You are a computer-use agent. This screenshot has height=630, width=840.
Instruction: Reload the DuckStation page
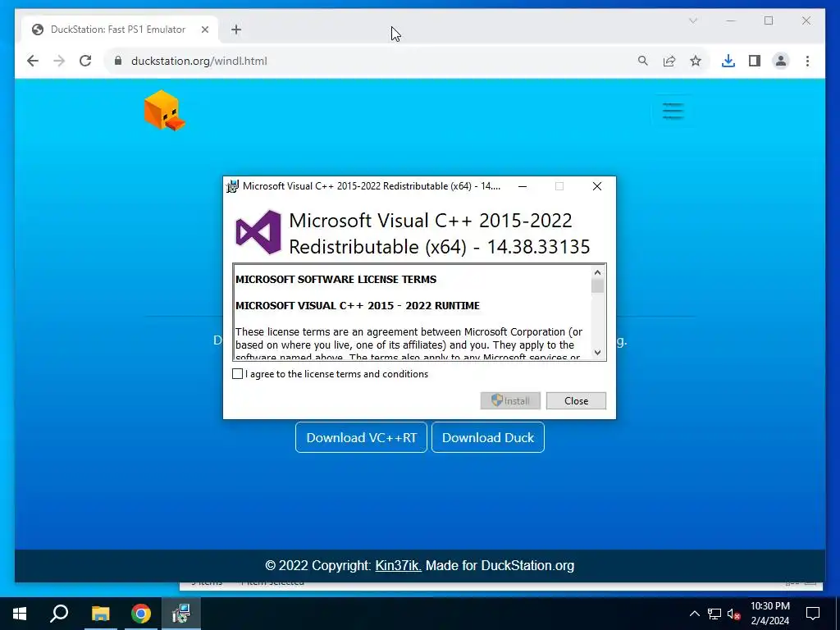point(85,61)
